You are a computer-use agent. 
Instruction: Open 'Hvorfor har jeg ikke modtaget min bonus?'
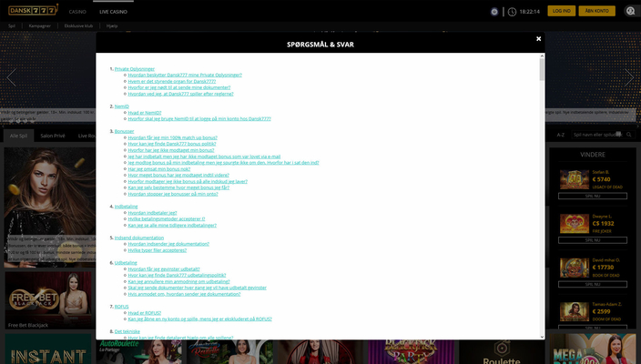click(x=171, y=150)
